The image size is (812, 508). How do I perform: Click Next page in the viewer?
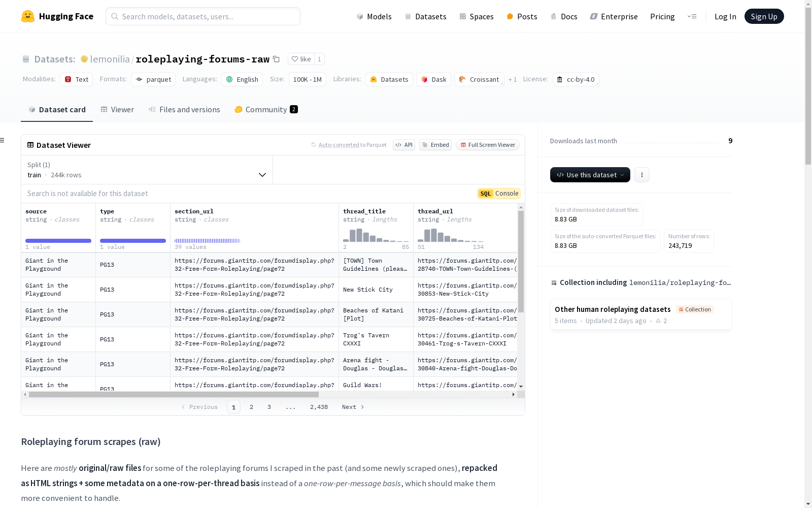(353, 407)
